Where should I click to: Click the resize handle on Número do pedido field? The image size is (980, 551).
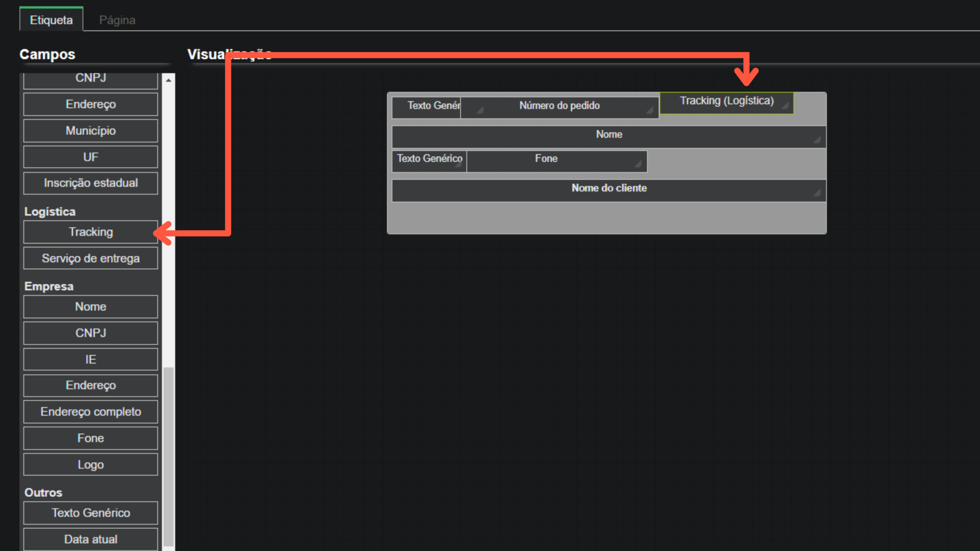pyautogui.click(x=651, y=111)
